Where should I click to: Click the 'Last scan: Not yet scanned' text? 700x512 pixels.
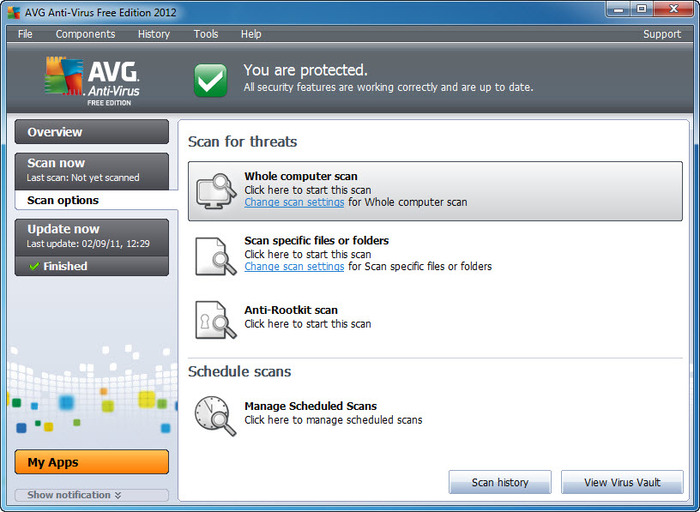pyautogui.click(x=83, y=178)
